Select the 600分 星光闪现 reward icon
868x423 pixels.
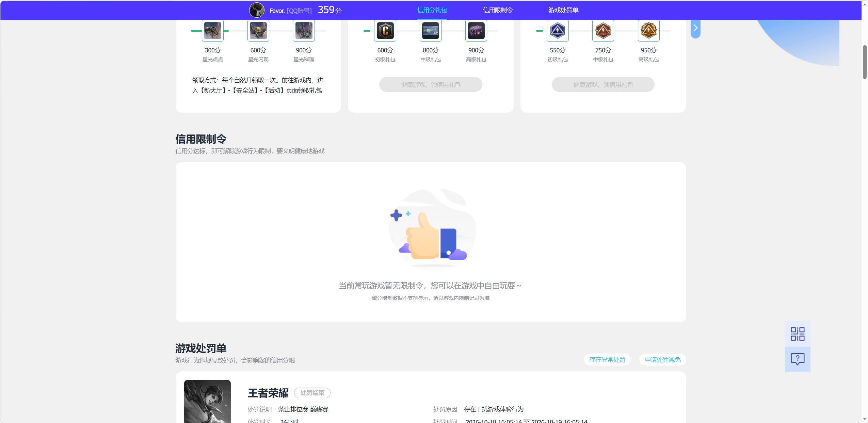click(x=258, y=31)
